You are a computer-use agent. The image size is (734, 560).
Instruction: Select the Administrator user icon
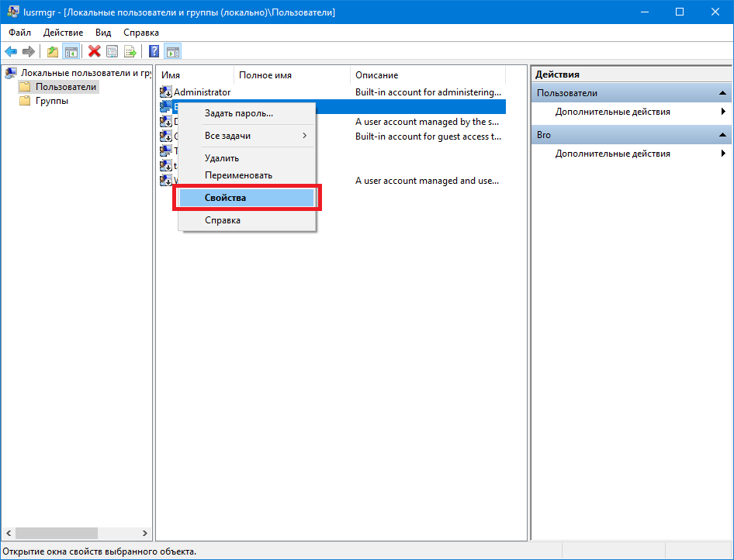[166, 92]
